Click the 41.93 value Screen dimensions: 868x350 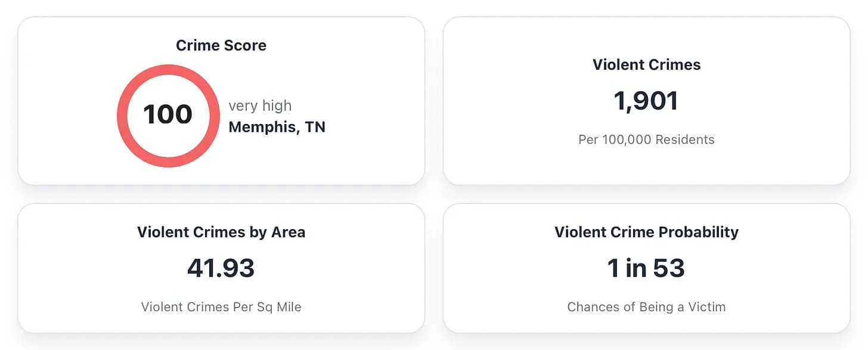(x=221, y=268)
